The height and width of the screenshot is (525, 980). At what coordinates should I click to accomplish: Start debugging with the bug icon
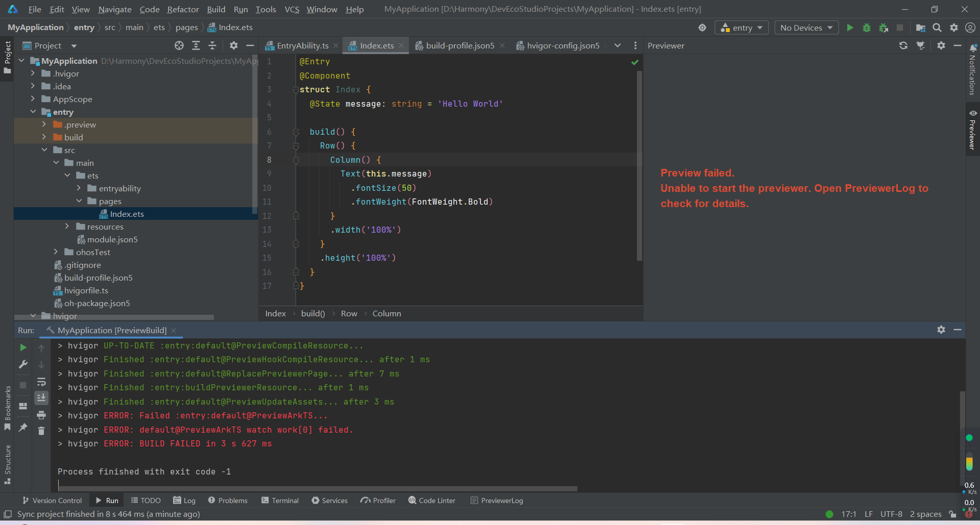[x=867, y=28]
